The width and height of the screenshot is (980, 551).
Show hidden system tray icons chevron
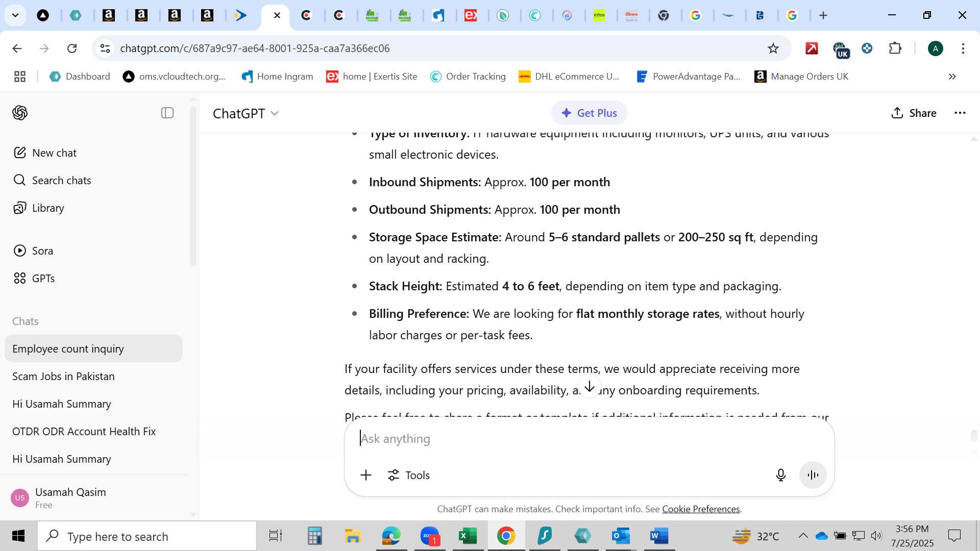pos(803,536)
